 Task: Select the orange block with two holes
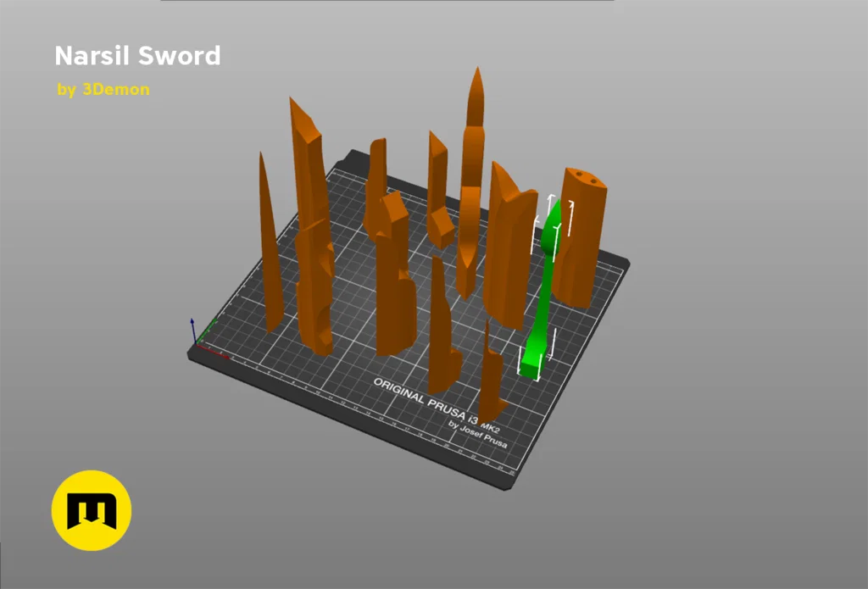point(581,238)
